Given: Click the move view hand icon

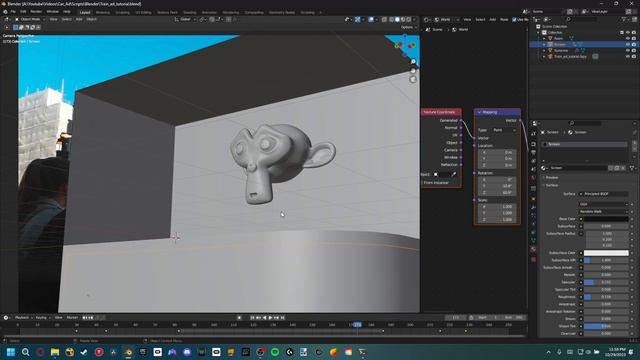Looking at the screenshot, I should point(413,71).
